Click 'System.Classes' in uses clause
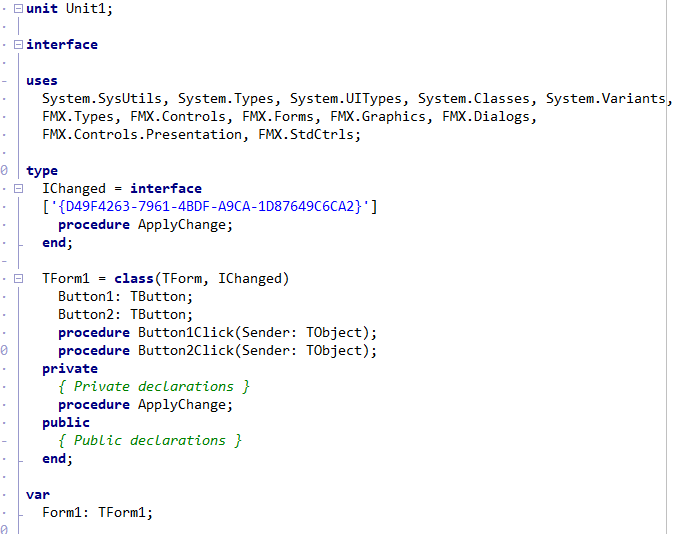Viewport: 683px width, 534px height. tap(474, 99)
